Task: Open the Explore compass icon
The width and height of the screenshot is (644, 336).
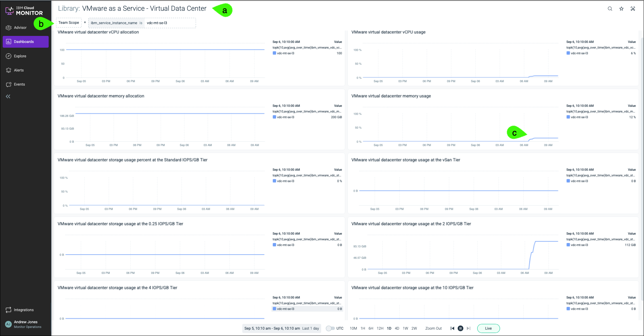Action: (x=9, y=56)
